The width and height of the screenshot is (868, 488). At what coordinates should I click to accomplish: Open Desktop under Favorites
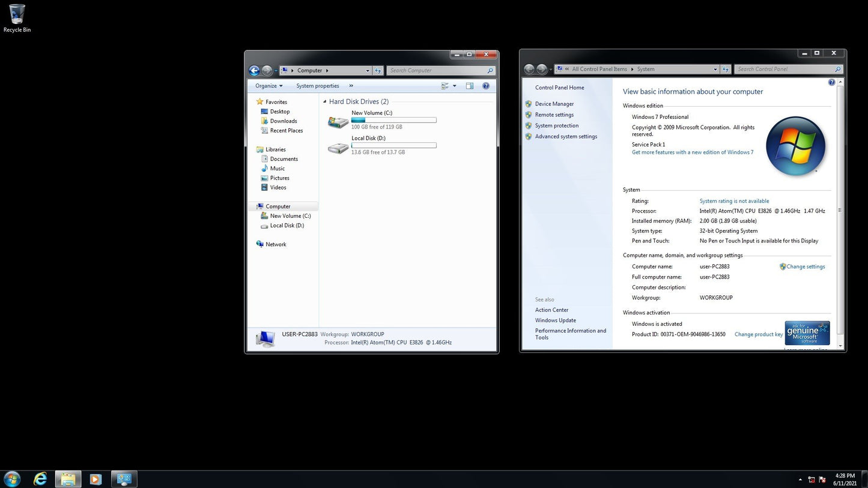(280, 112)
